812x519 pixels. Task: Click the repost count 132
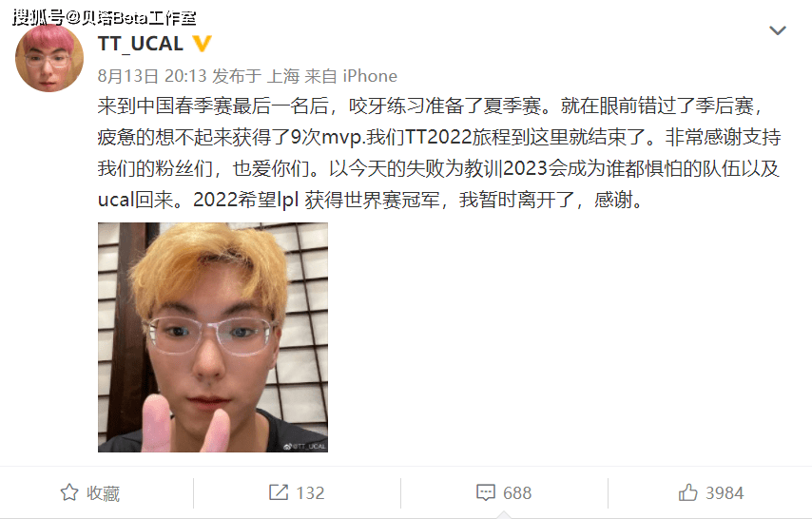click(x=310, y=492)
